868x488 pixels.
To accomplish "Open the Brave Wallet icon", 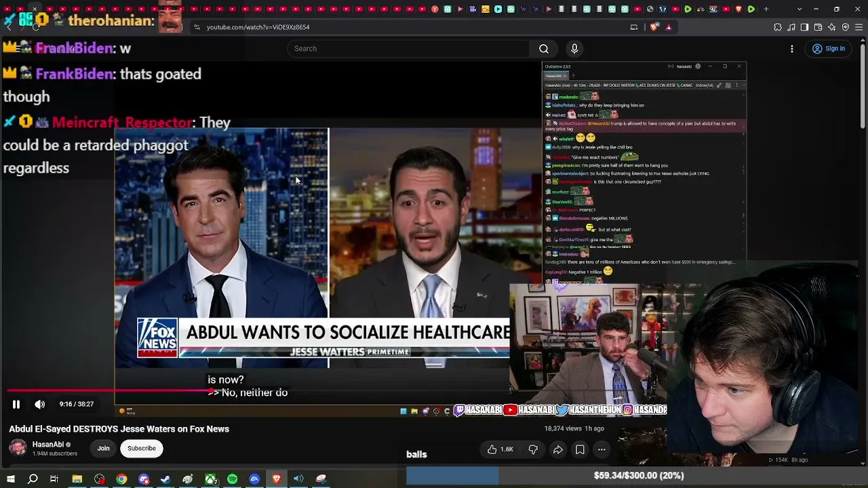I will coord(818,27).
